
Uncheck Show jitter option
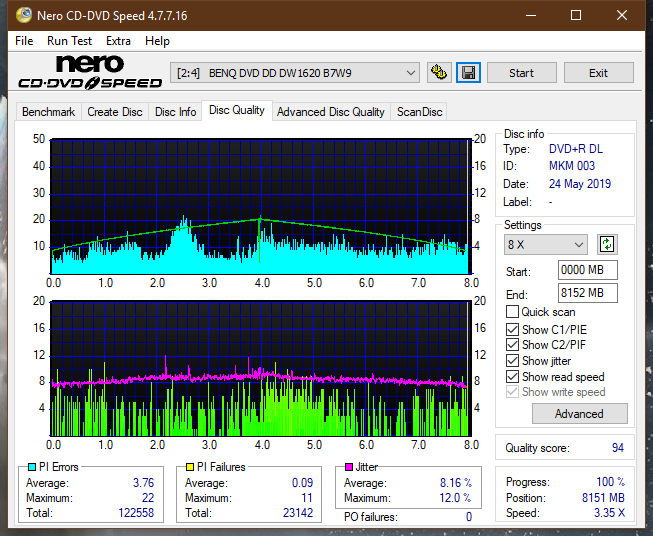[512, 361]
